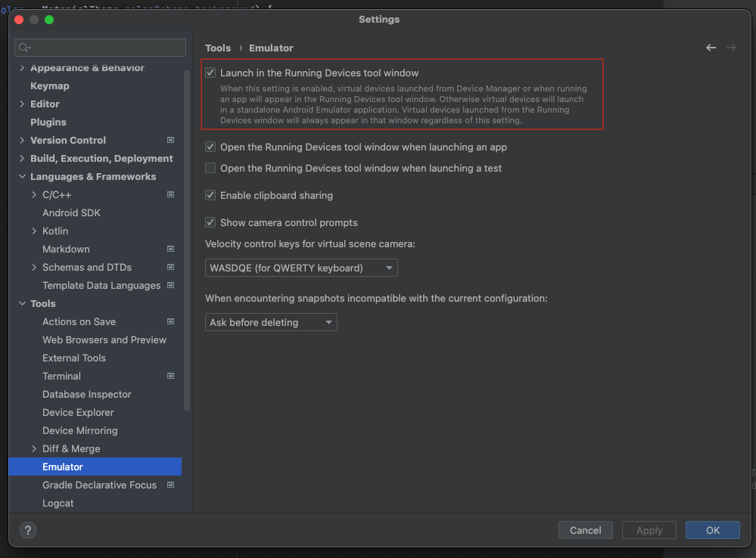This screenshot has height=558, width=756.
Task: Select Logcat in the Tools settings list
Action: pyautogui.click(x=58, y=503)
